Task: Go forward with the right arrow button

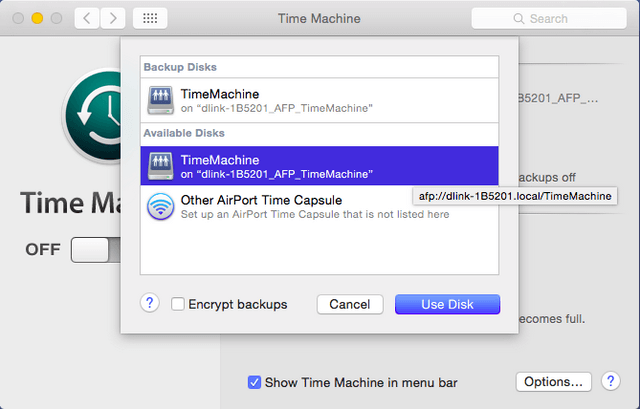Action: click(113, 18)
